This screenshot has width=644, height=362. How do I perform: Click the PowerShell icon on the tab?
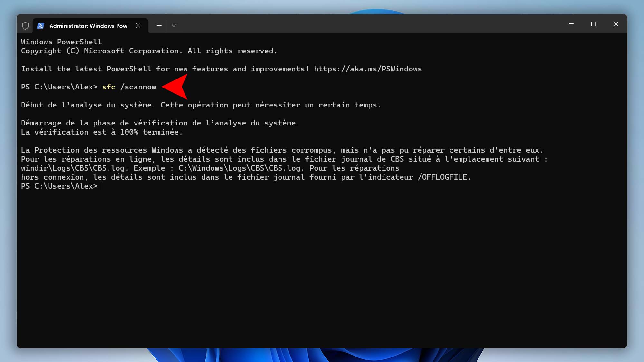(41, 26)
